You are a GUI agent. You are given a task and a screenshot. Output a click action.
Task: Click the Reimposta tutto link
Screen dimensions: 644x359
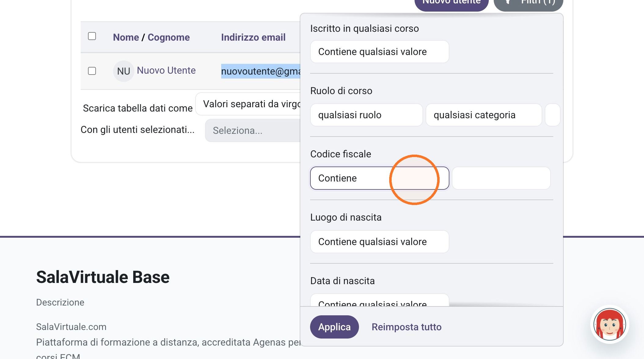[x=406, y=327]
